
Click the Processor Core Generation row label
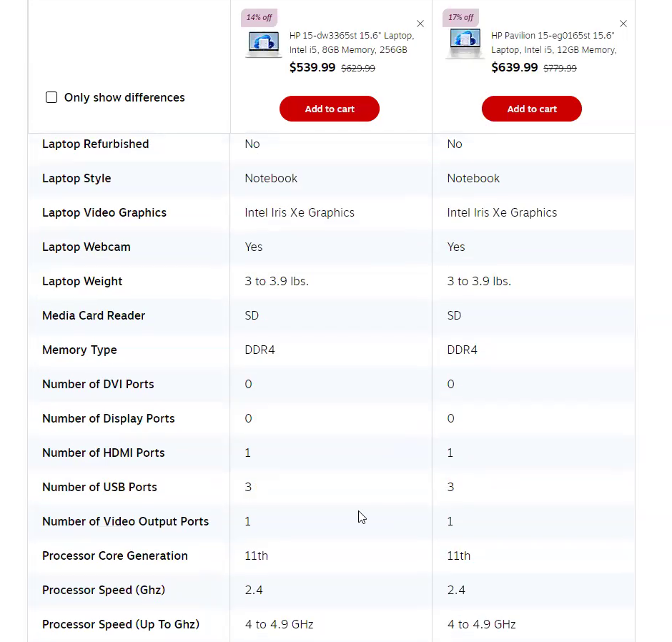click(x=115, y=555)
